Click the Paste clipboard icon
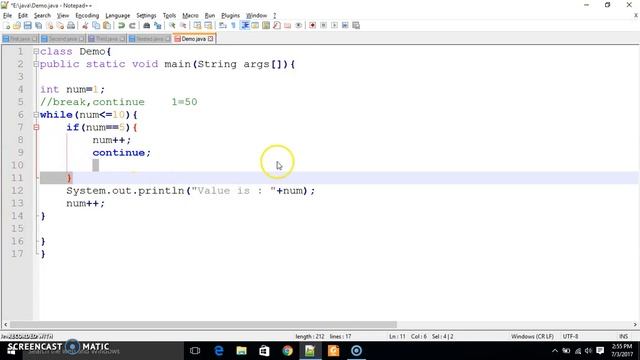The height and width of the screenshot is (360, 640). point(107,25)
